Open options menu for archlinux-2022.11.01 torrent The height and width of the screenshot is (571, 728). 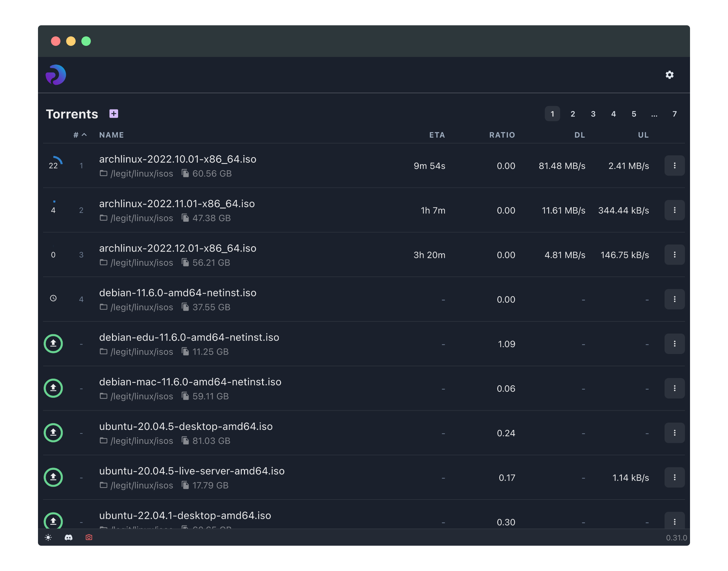(674, 210)
